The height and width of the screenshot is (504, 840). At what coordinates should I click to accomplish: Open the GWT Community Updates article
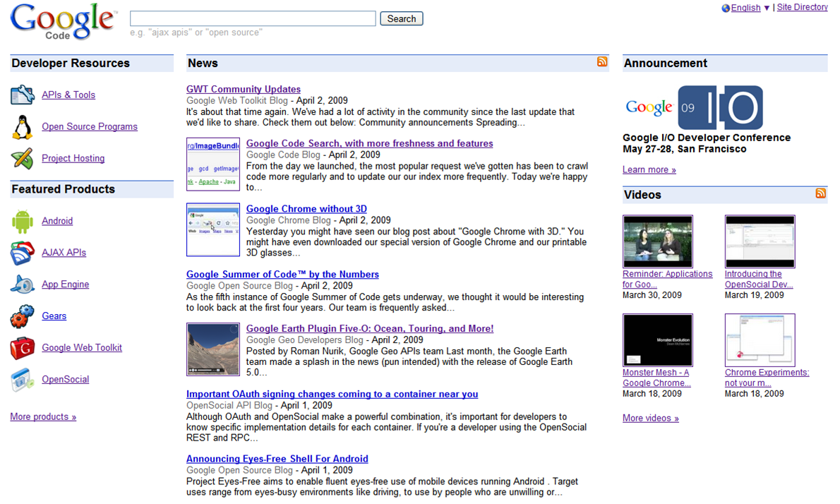click(244, 89)
